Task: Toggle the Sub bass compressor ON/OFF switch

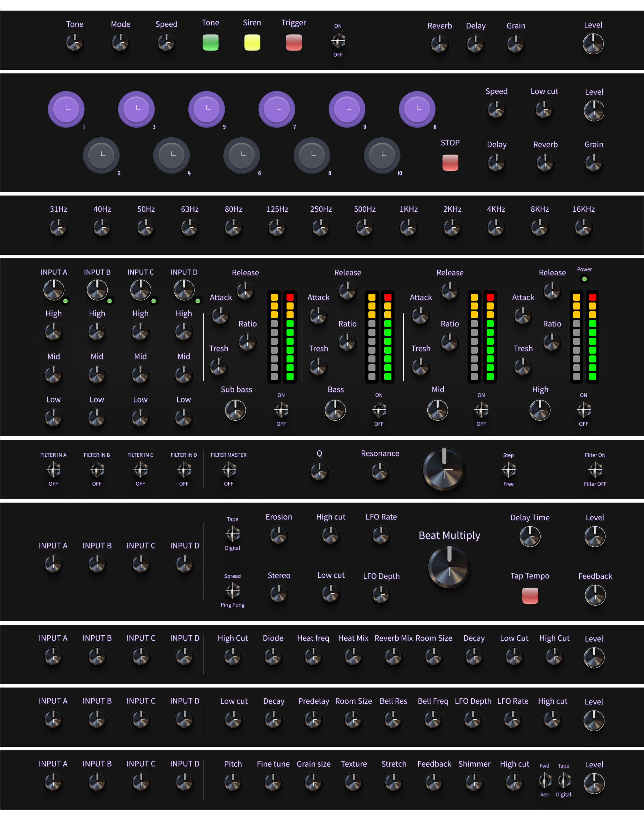Action: click(281, 410)
